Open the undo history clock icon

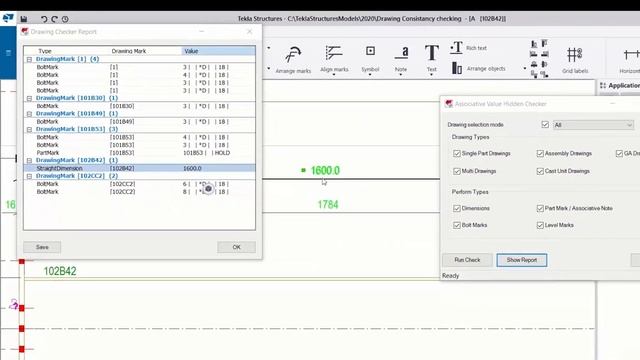tap(65, 19)
